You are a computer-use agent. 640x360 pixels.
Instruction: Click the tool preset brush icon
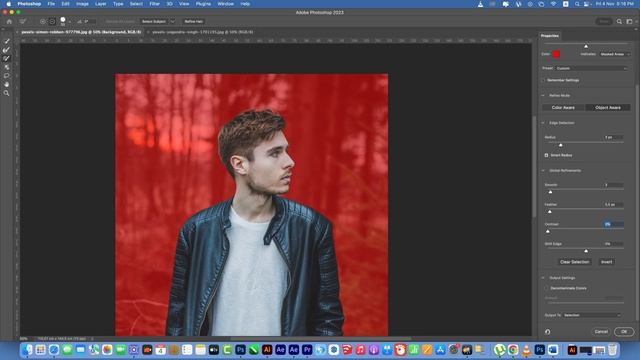click(x=23, y=21)
